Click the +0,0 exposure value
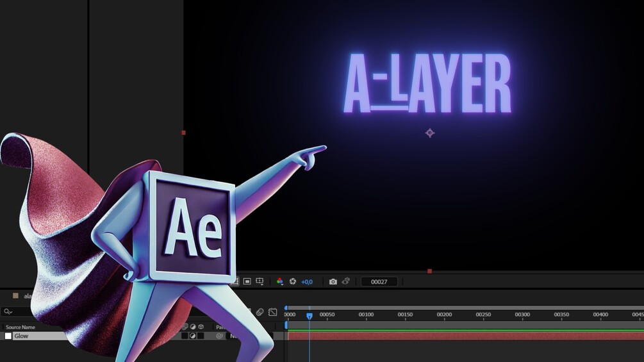 pos(307,281)
